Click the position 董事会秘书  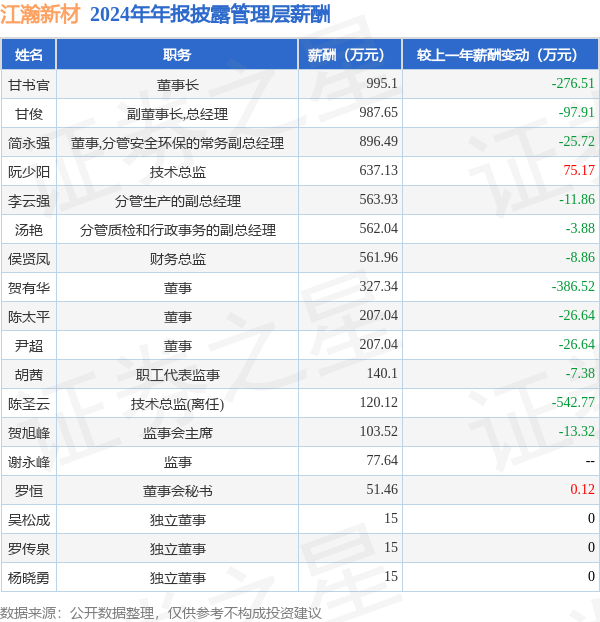(177, 491)
